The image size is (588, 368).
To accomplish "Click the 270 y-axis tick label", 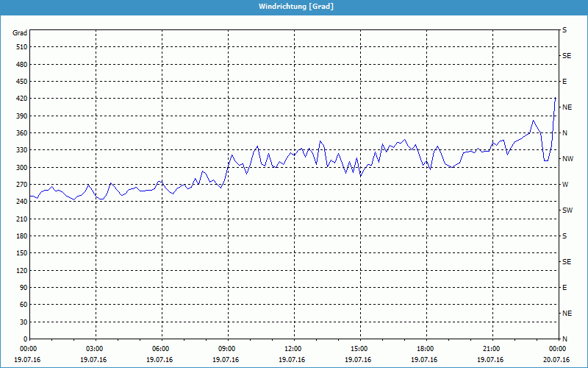I will [20, 185].
